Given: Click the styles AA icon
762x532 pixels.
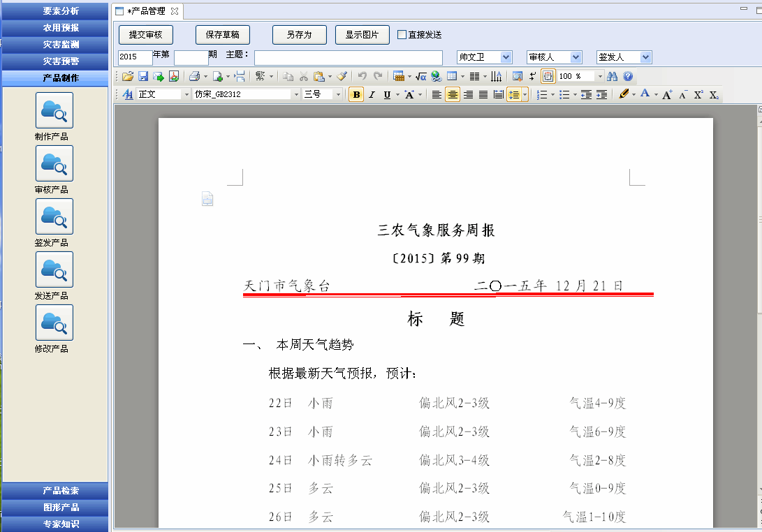Looking at the screenshot, I should click(128, 94).
